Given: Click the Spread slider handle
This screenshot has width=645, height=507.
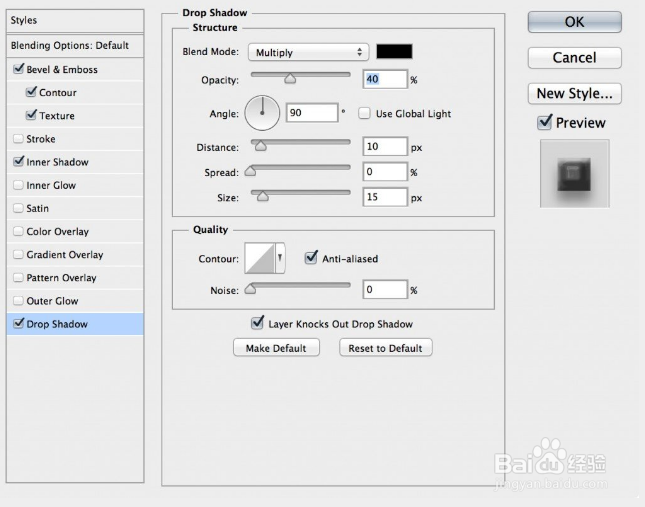Looking at the screenshot, I should 251,171.
